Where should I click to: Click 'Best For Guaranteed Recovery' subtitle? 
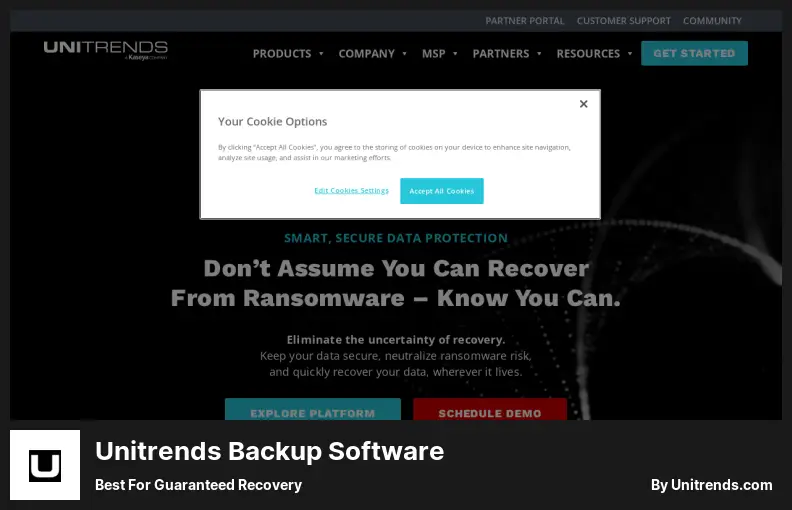(x=199, y=485)
